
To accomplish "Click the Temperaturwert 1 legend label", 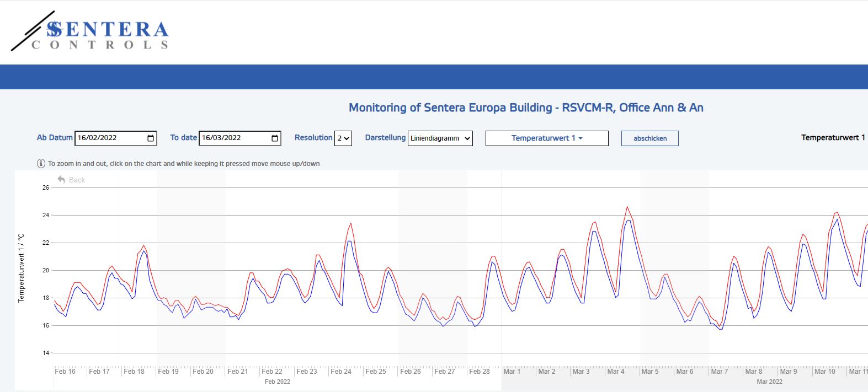I will click(x=833, y=138).
